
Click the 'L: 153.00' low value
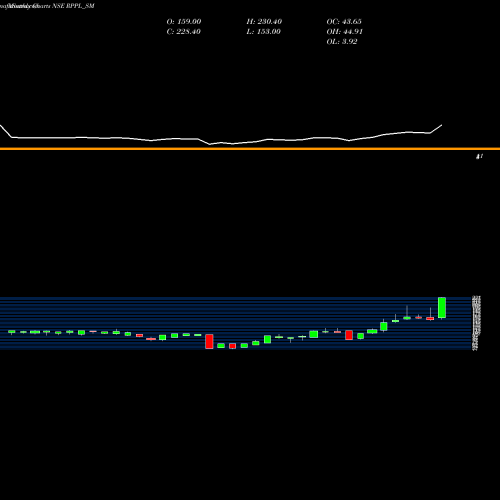coord(263,32)
